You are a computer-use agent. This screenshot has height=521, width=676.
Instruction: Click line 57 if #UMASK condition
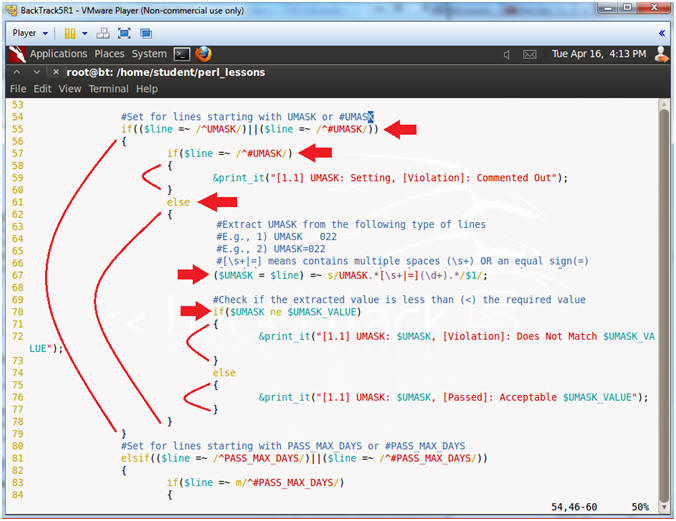230,154
